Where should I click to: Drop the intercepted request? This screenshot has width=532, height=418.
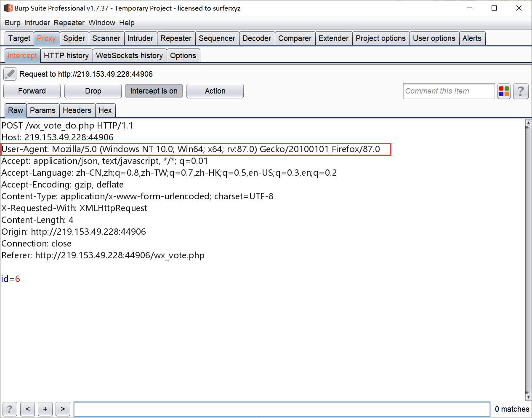click(93, 91)
